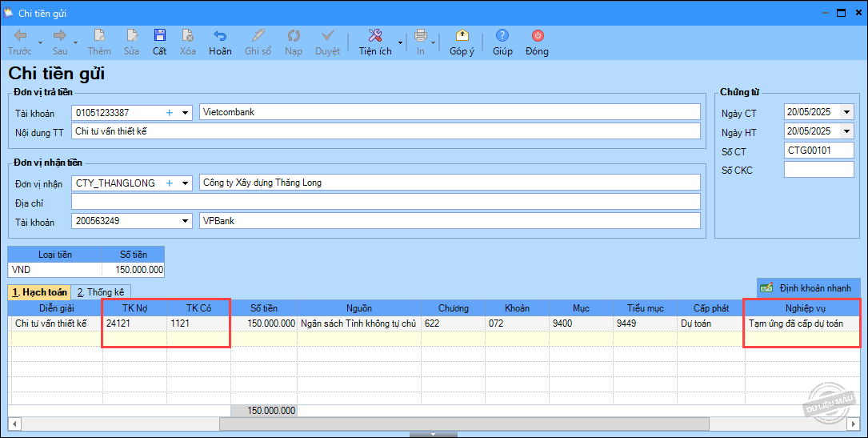
Task: Click the plus icon beside CTY_THANGLONG
Action: (169, 183)
